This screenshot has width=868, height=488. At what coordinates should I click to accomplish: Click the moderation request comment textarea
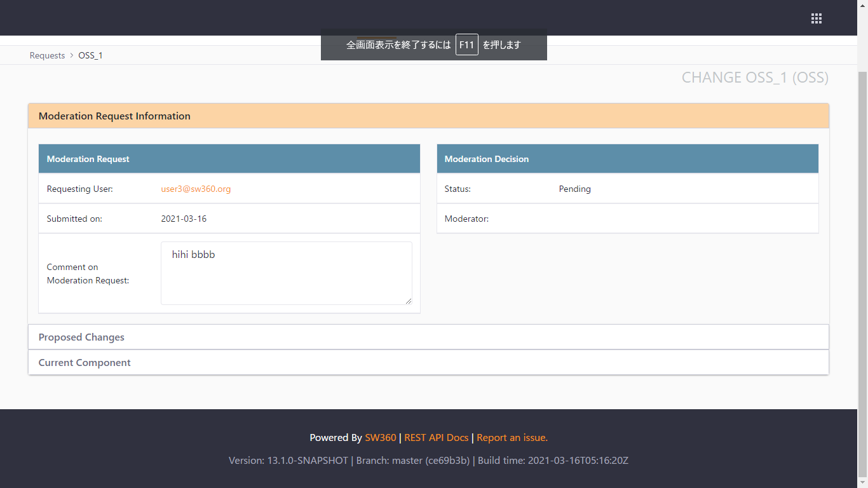click(286, 273)
